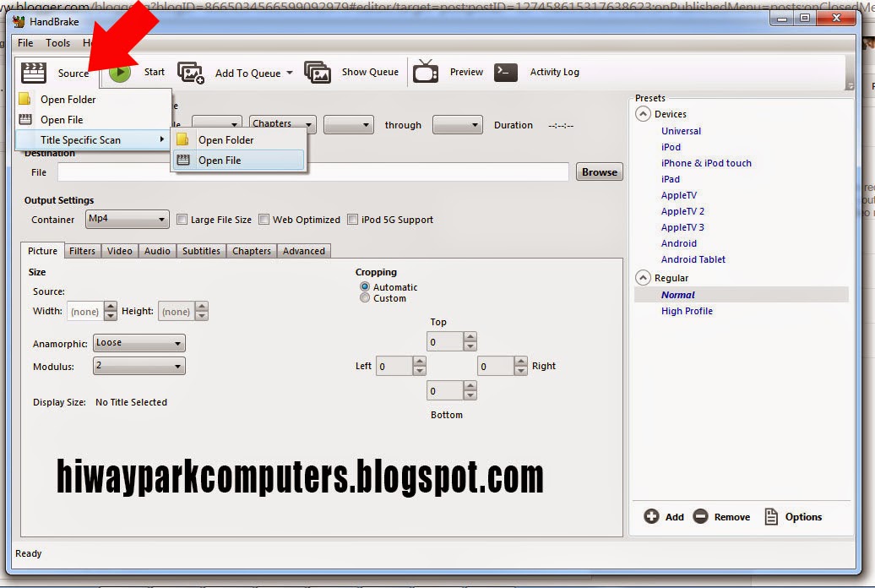Click the Width spinner field

click(x=85, y=311)
